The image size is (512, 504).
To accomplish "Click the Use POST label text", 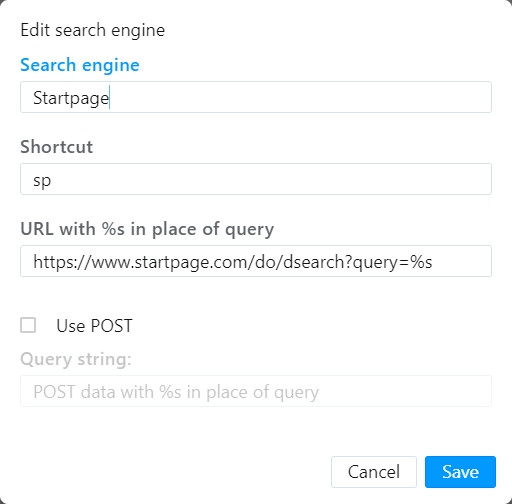I will (94, 326).
